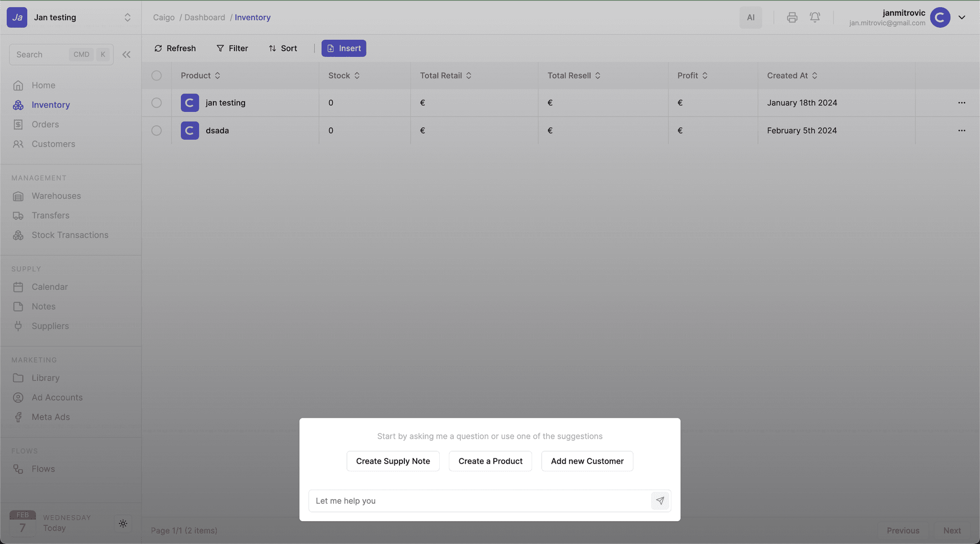Toggle the light theme sun icon
The image size is (980, 544).
[x=123, y=523]
